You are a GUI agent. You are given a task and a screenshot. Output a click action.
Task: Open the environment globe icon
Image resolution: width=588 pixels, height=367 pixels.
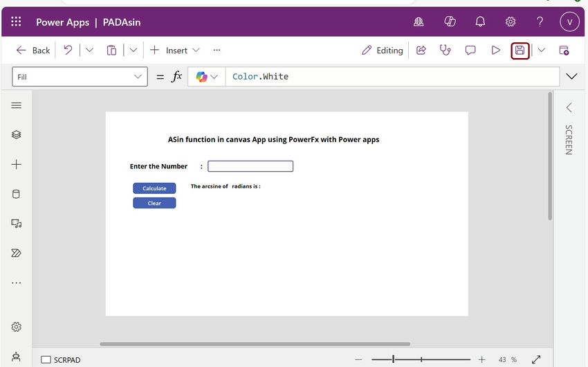(x=419, y=22)
